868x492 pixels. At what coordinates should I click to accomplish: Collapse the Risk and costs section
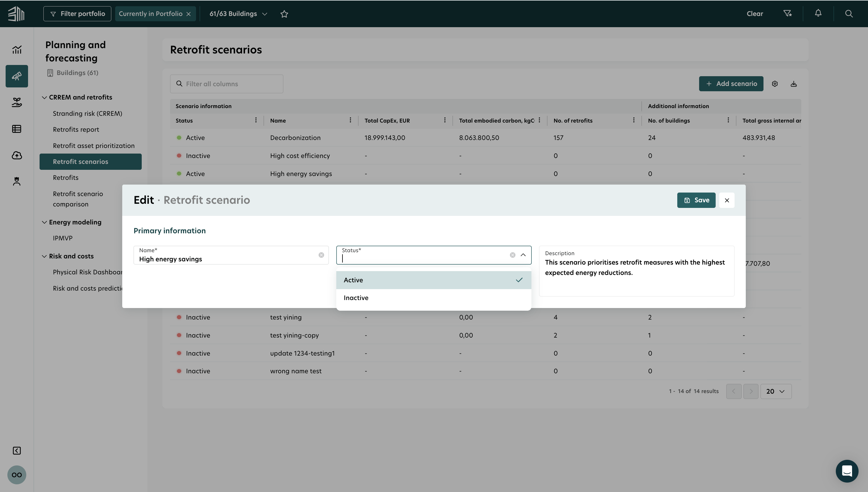[44, 256]
